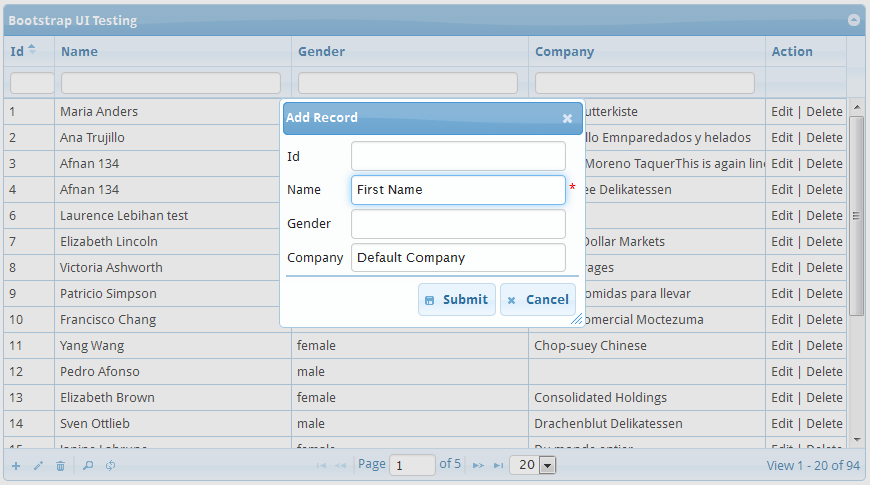The height and width of the screenshot is (485, 870).
Task: Sort by the Id column header
Action: point(18,51)
